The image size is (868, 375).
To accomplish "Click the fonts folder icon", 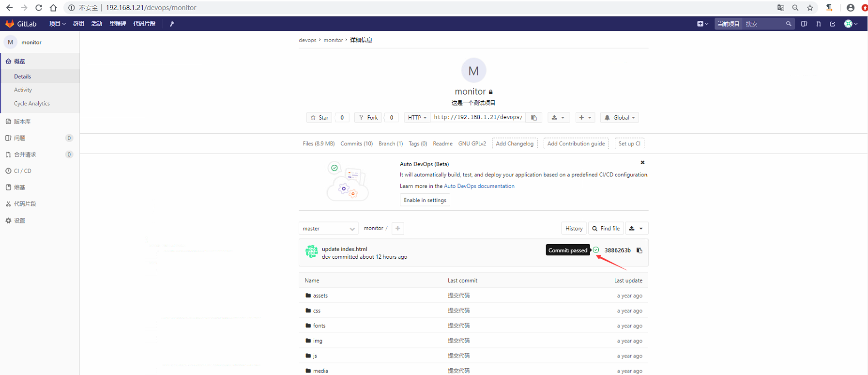I will pyautogui.click(x=308, y=326).
